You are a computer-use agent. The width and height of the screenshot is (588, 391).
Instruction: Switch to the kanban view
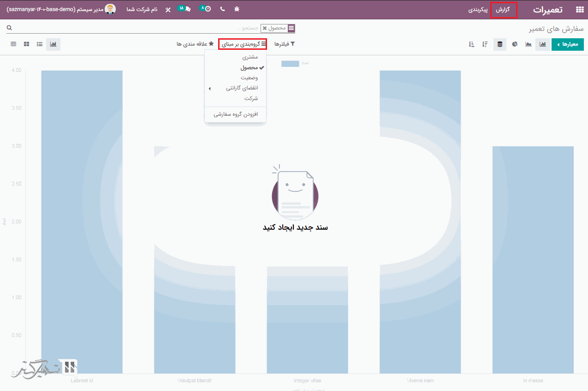coord(27,44)
